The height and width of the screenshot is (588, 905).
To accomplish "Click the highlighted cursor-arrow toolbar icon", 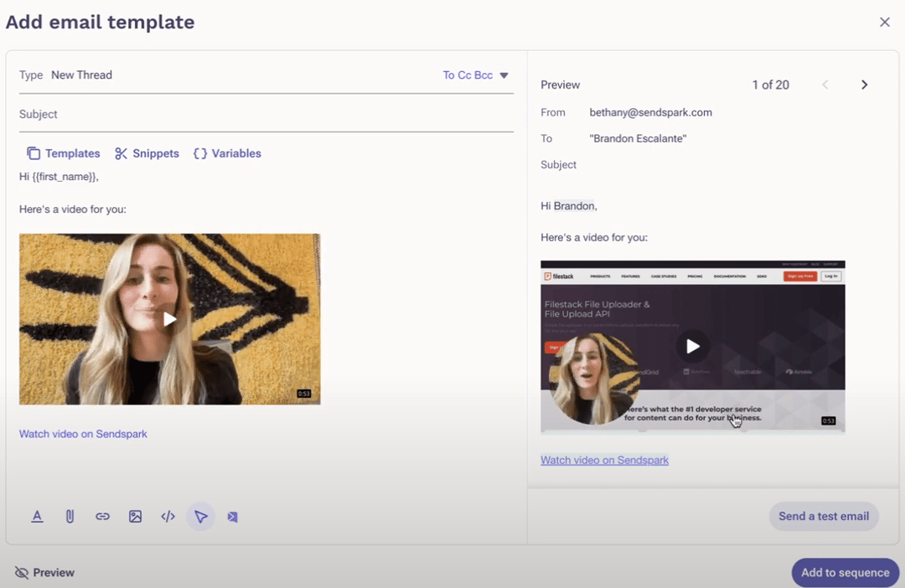I will (x=201, y=517).
